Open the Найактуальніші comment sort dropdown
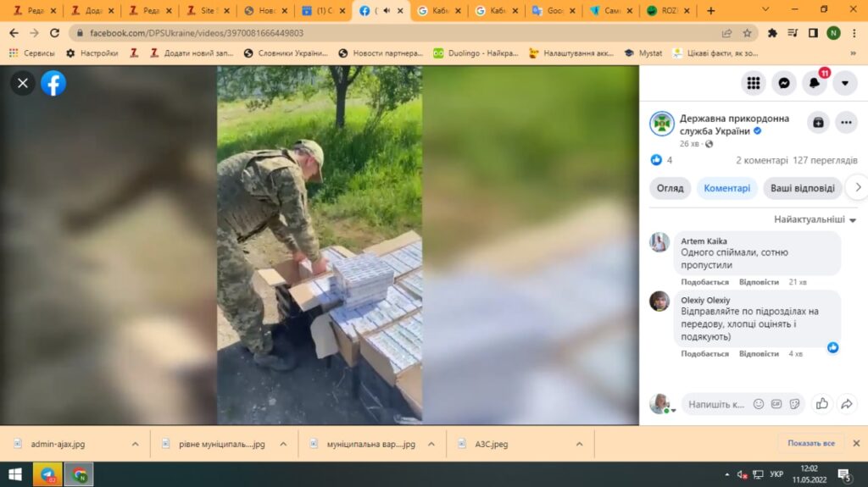 tap(814, 219)
